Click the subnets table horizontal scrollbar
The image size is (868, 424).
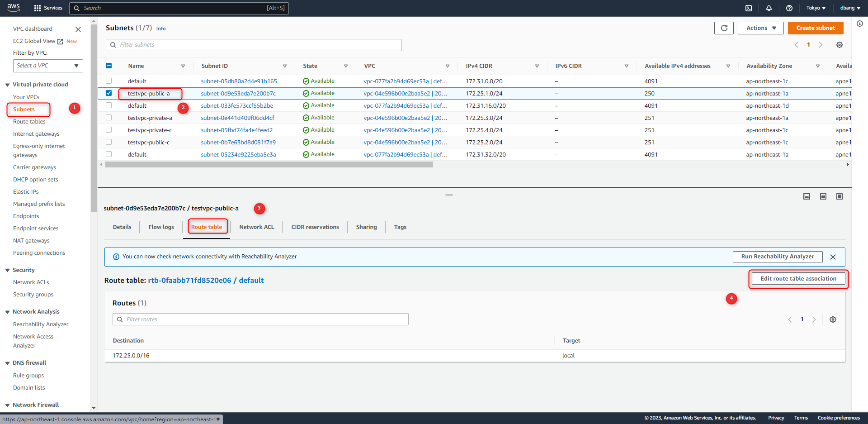(x=269, y=165)
